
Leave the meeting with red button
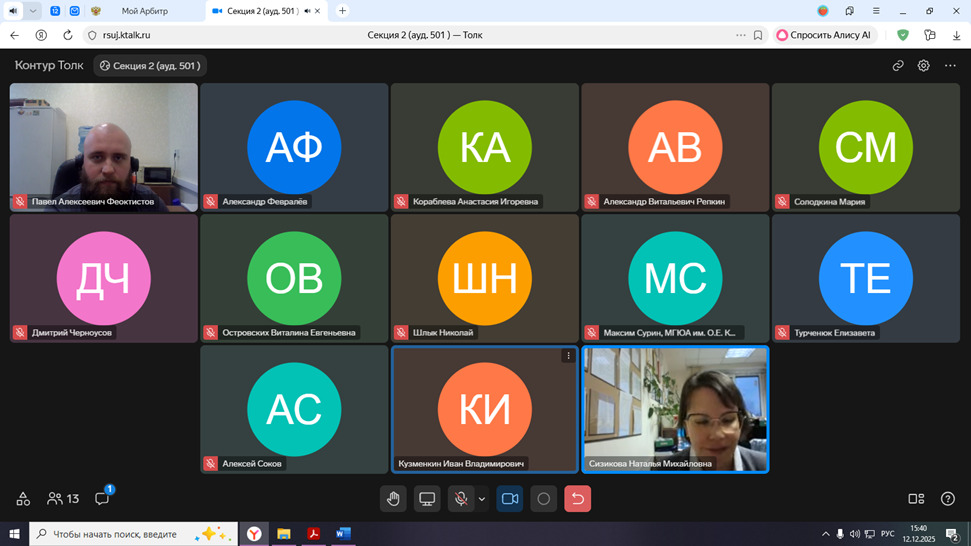pos(577,499)
